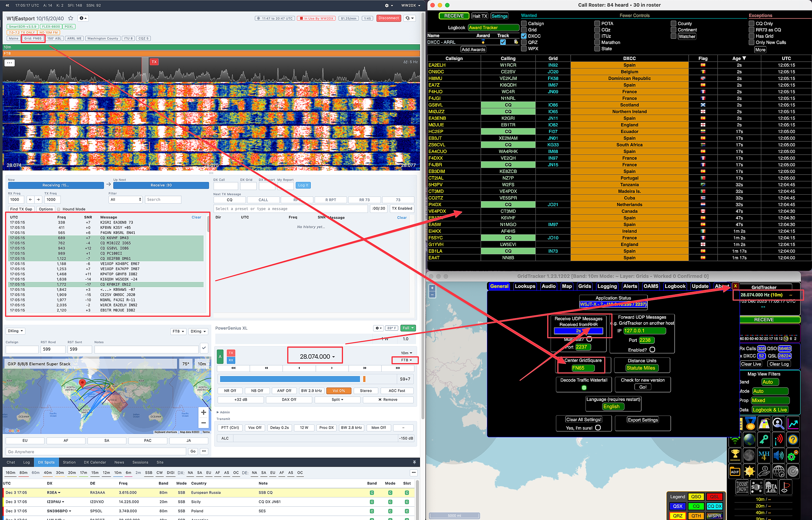Open the 28.074.000 frequency dropdown
Image resolution: width=812 pixels, height=520 pixels.
click(x=317, y=357)
